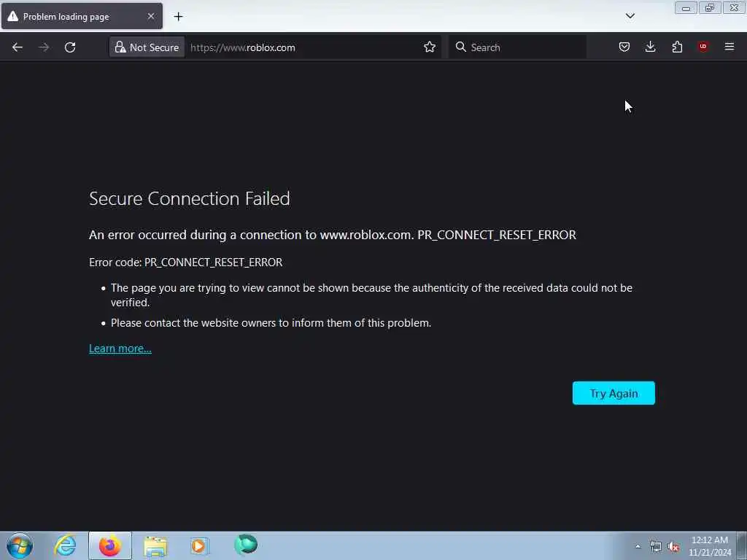Click the magnifier icon in Search
This screenshot has height=560, width=747.
pos(461,47)
